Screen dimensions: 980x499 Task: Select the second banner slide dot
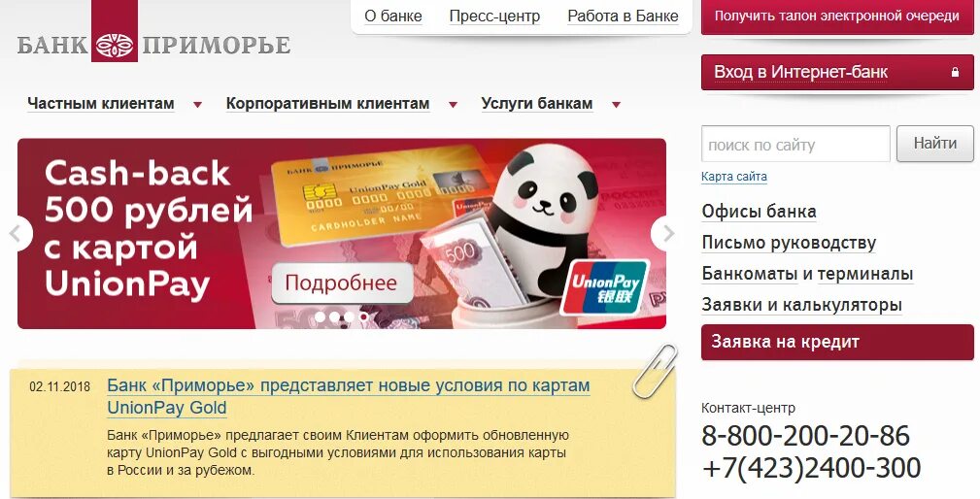334,317
